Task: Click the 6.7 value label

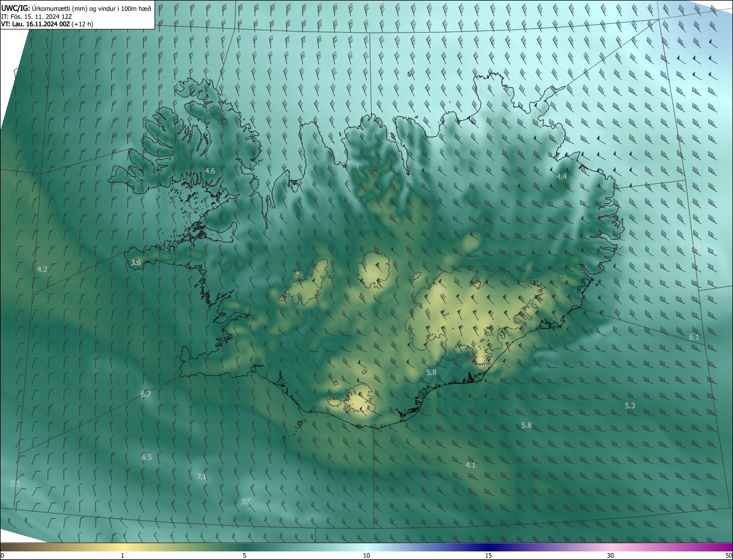Action: 146,395
